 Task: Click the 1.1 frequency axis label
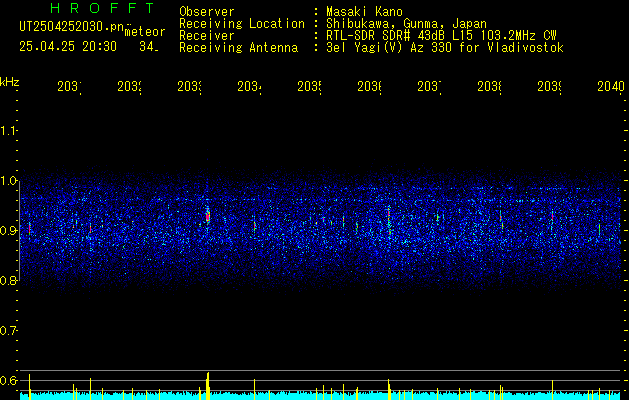[x=9, y=131]
